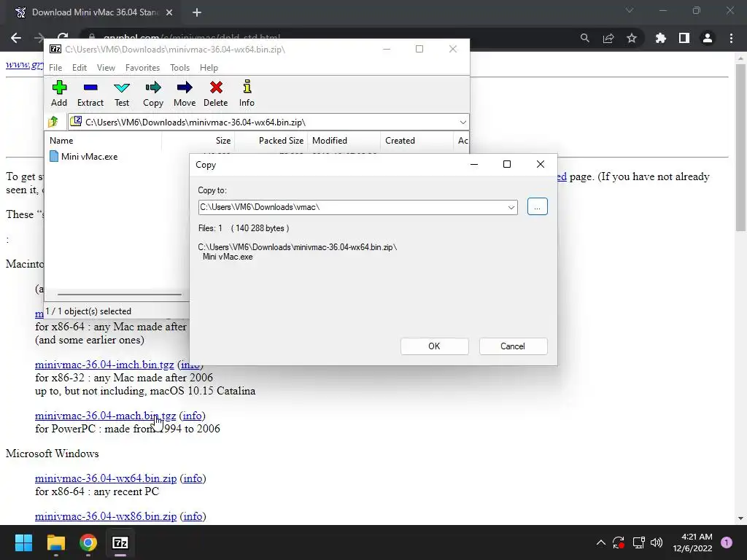747x560 pixels.
Task: Expand the 7-Zip address bar dropdown
Action: click(462, 122)
